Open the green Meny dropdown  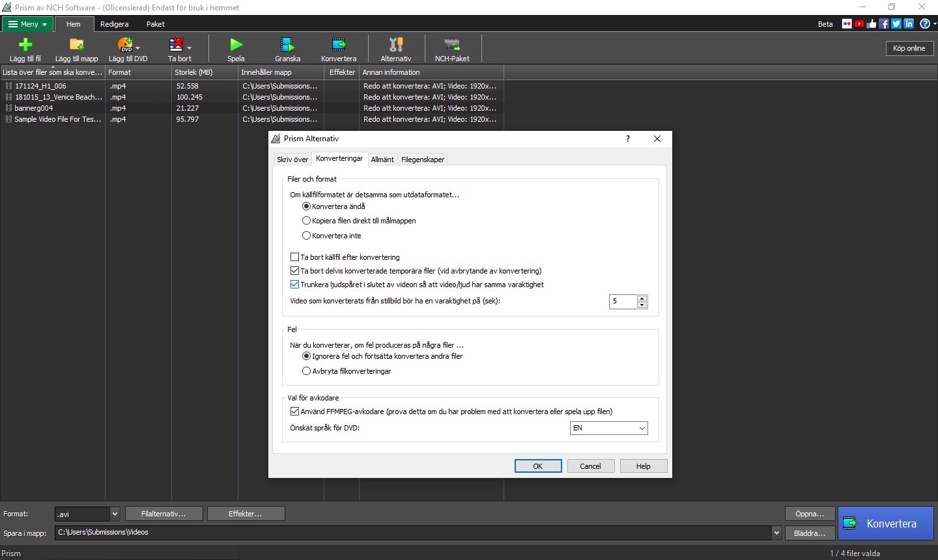27,24
